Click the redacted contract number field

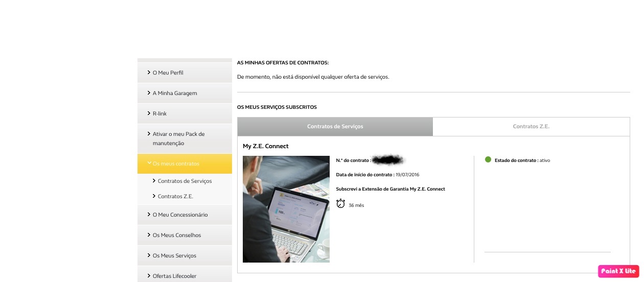[387, 160]
